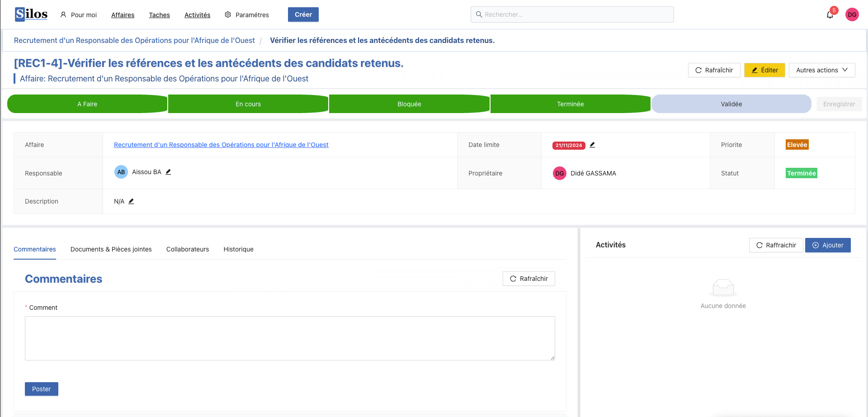Screen dimensions: 868x417
Task: Open Documents & Pièces jointes tab
Action: point(111,249)
